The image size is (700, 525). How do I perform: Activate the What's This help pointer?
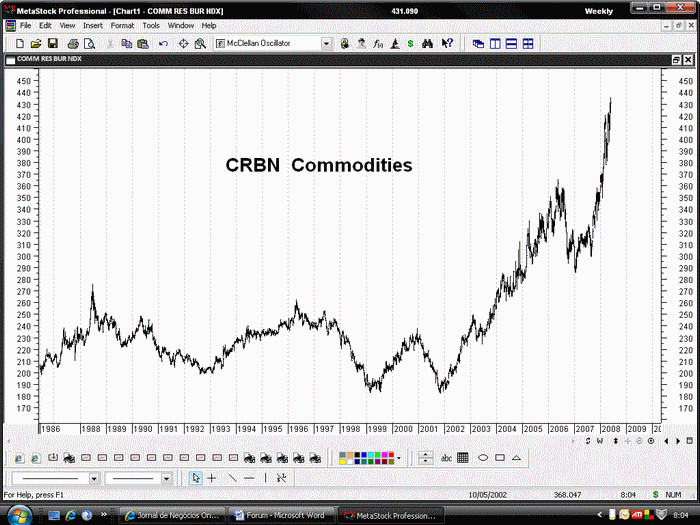[447, 44]
